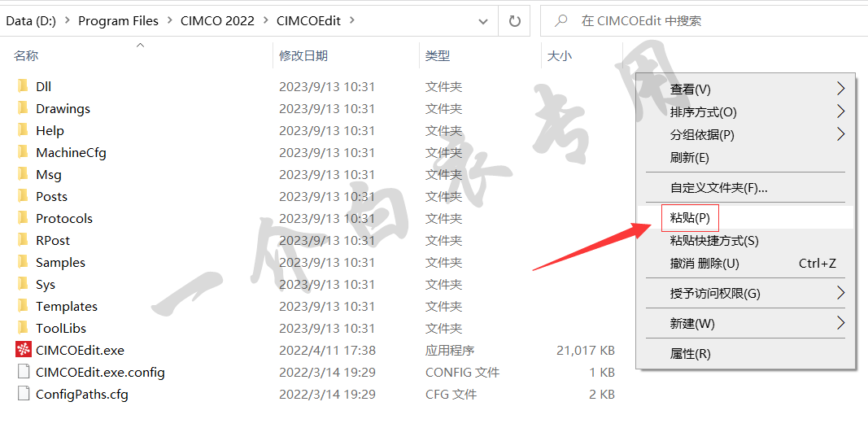Expand the chevron after CIMCO 2022
Image resolution: width=868 pixels, height=428 pixels.
pos(266,21)
